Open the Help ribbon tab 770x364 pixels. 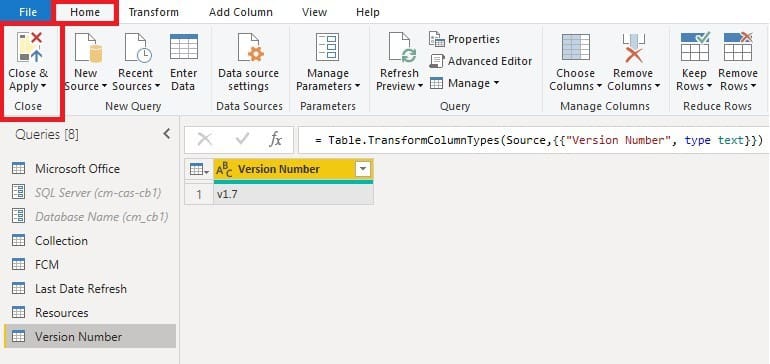(367, 12)
